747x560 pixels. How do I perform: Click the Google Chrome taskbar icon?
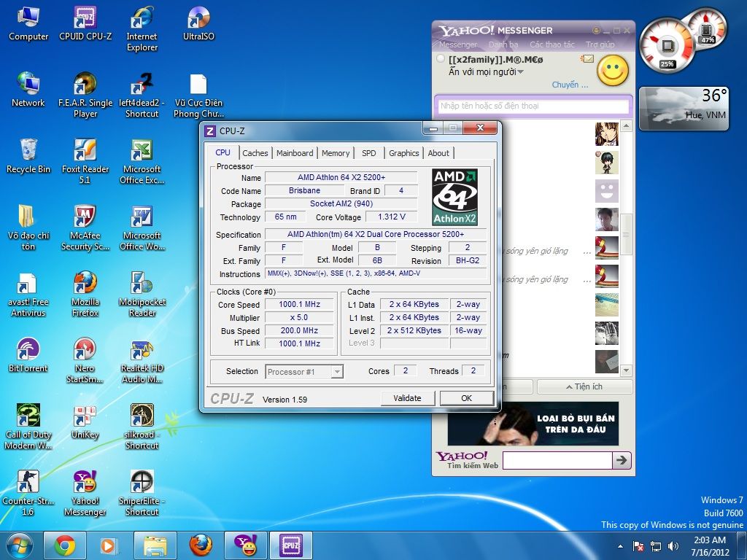coord(65,545)
